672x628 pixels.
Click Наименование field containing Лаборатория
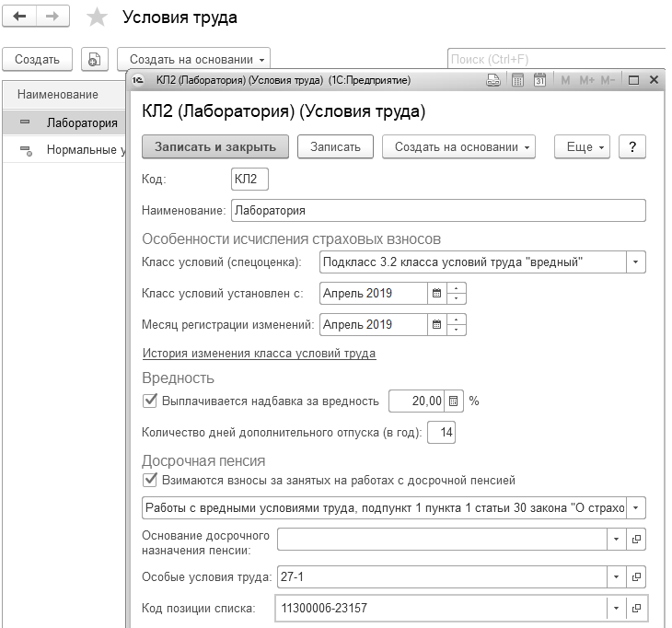click(x=438, y=211)
